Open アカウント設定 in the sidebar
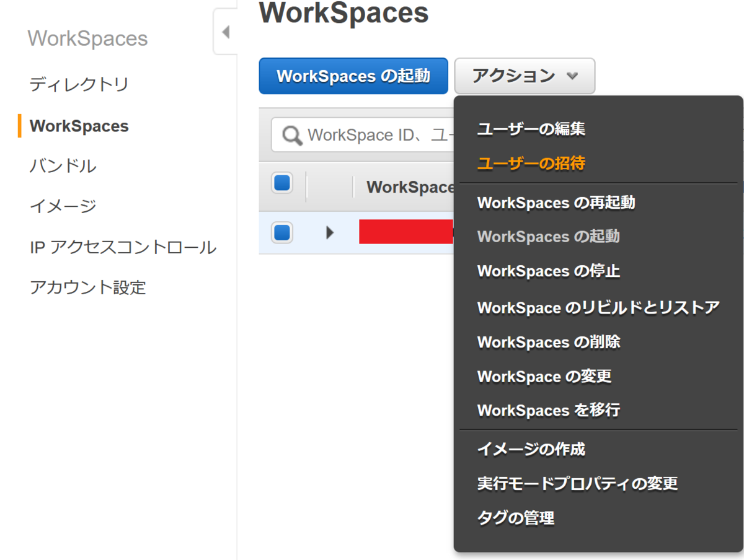This screenshot has height=560, width=744. [87, 287]
